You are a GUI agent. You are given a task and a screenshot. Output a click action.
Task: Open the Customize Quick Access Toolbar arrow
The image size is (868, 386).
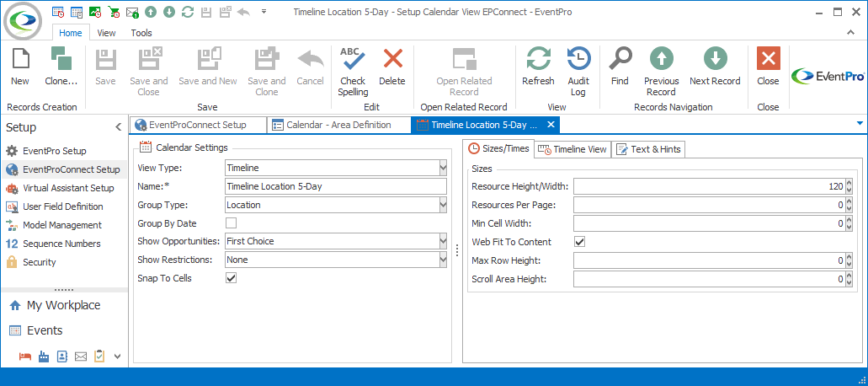coord(264,12)
